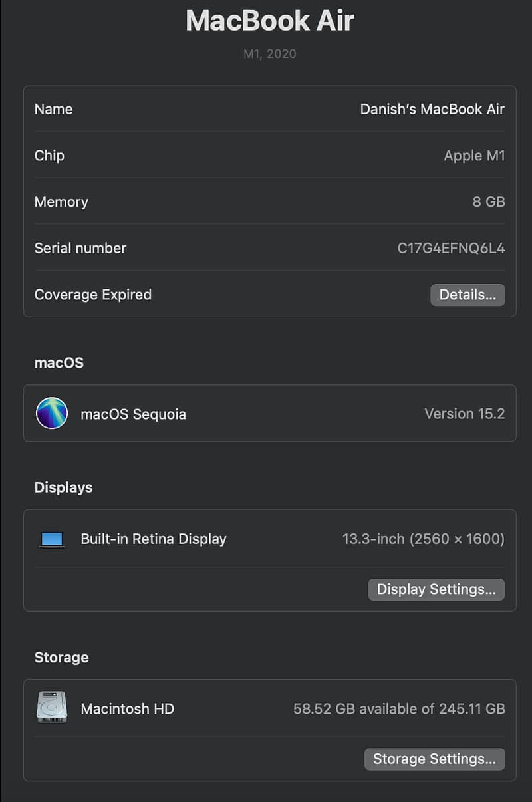
Task: Select the computer name Danish's MacBook Air
Action: pos(432,109)
